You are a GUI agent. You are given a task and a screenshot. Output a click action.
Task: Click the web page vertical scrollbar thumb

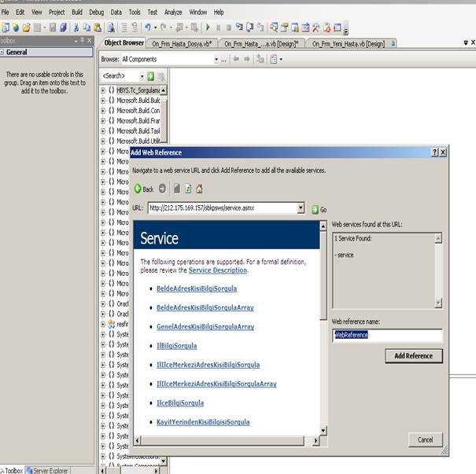click(x=323, y=275)
